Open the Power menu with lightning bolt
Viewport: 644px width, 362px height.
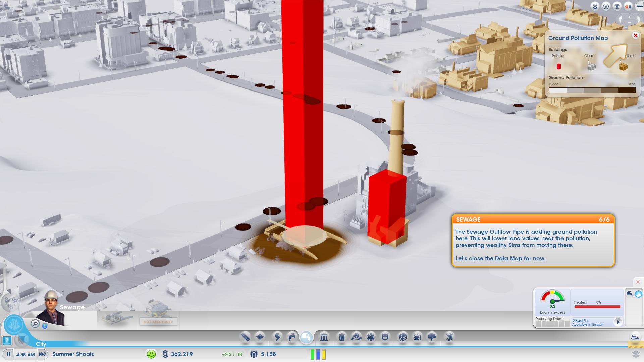pyautogui.click(x=277, y=337)
